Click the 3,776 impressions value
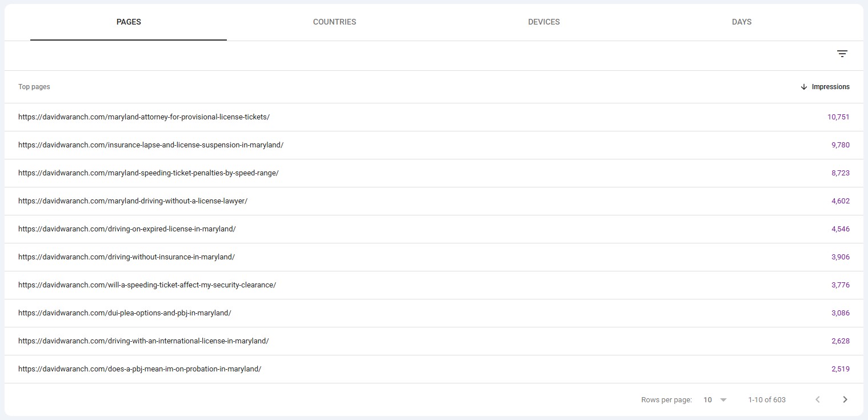The height and width of the screenshot is (420, 868). tap(840, 285)
